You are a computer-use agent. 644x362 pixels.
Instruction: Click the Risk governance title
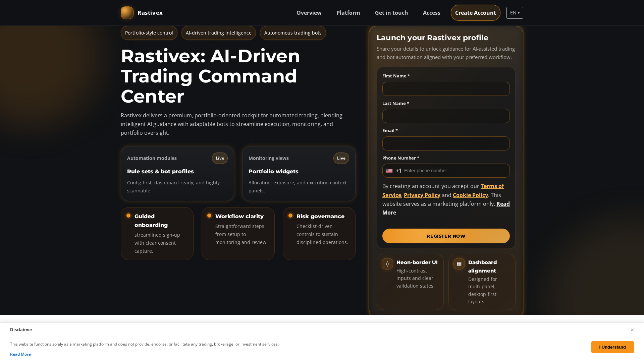320,216
